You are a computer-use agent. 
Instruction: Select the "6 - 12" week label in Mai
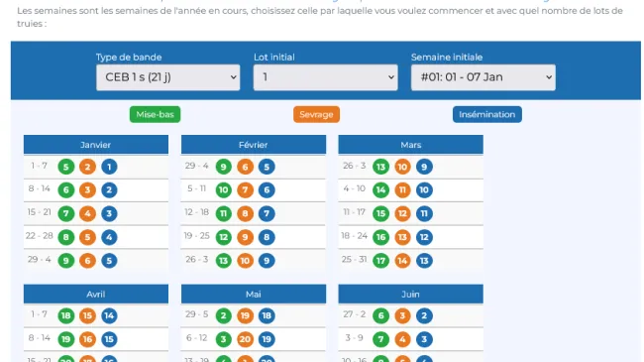coord(197,338)
